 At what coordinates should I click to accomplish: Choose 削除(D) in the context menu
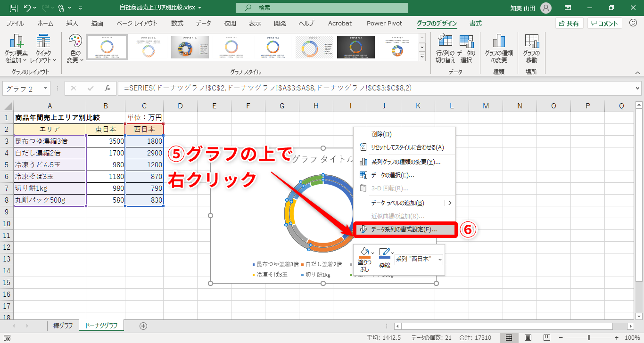pyautogui.click(x=405, y=134)
